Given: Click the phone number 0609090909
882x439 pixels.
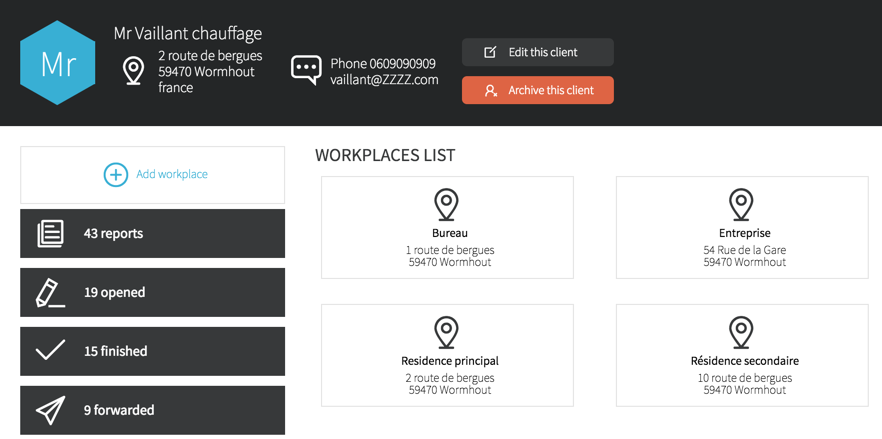Looking at the screenshot, I should [402, 64].
